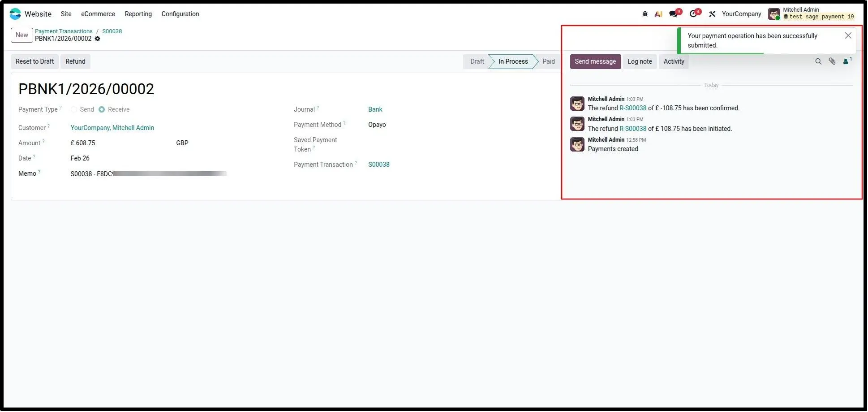Select the In Process status stage

pyautogui.click(x=514, y=62)
